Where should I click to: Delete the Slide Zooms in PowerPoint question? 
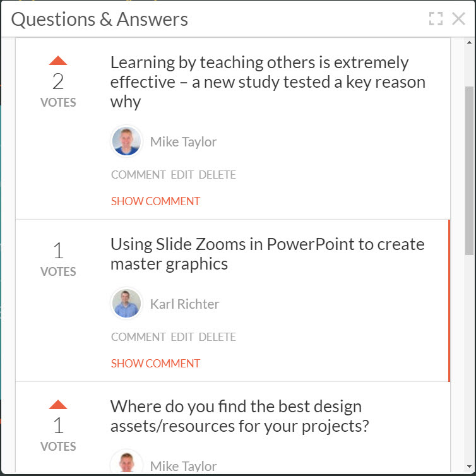[217, 337]
